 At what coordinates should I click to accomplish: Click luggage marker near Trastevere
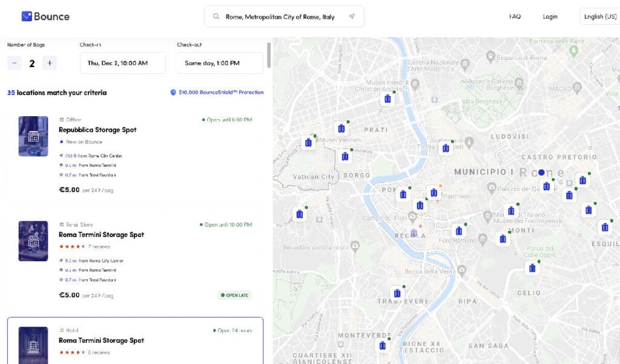pyautogui.click(x=397, y=293)
